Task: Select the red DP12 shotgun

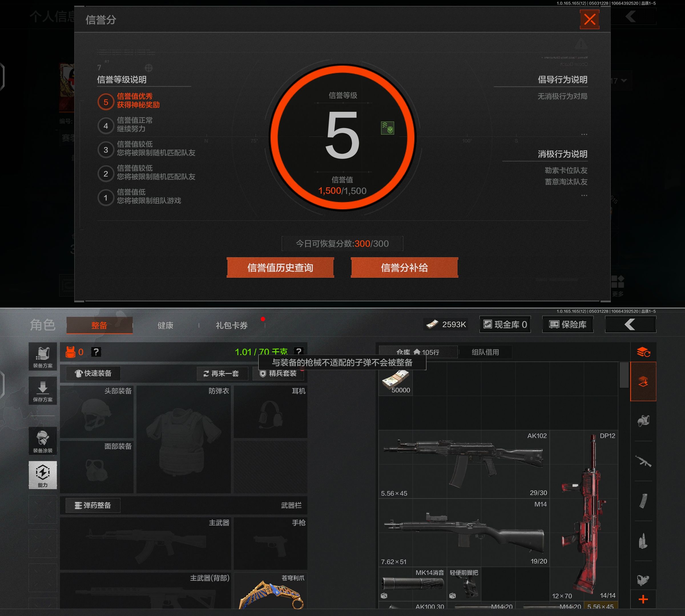Action: point(583,516)
